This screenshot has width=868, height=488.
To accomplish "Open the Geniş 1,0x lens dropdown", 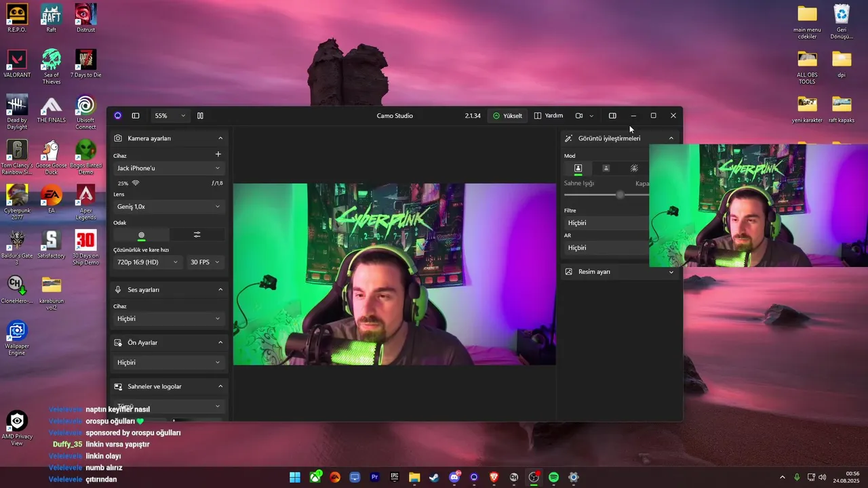I will pos(169,207).
